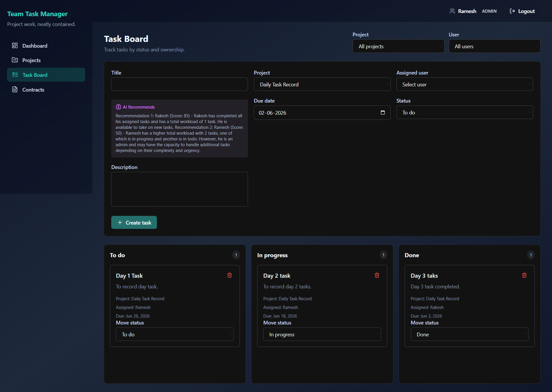552x392 pixels.
Task: Click the logout arrow icon
Action: coord(512,11)
